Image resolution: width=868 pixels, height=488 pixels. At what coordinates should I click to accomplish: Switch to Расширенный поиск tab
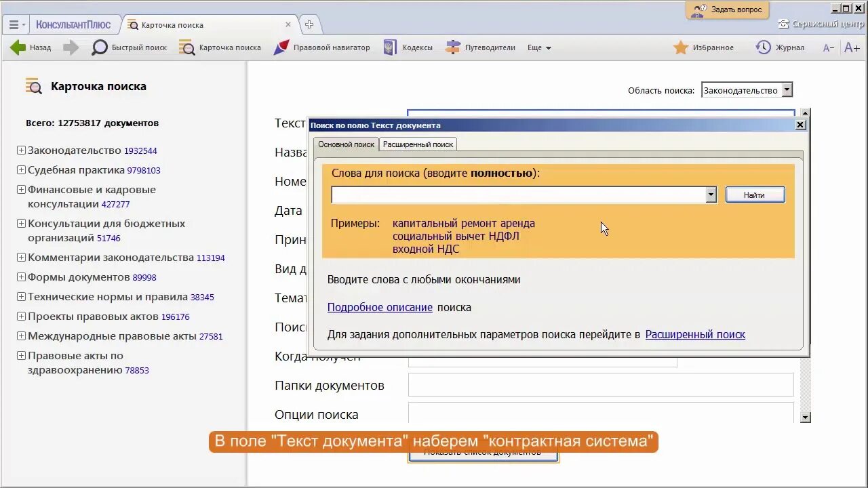tap(418, 144)
